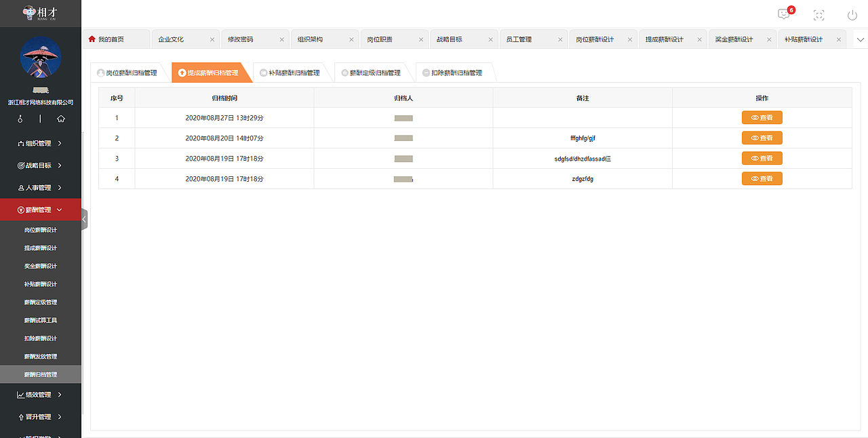The height and width of the screenshot is (438, 868).
Task: Close the 企业文化 tab
Action: [x=212, y=39]
